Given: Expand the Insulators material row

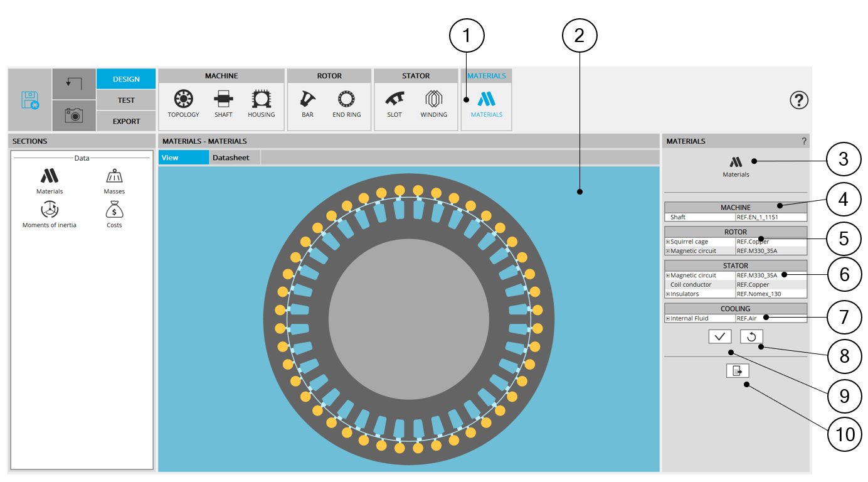Looking at the screenshot, I should tap(668, 294).
